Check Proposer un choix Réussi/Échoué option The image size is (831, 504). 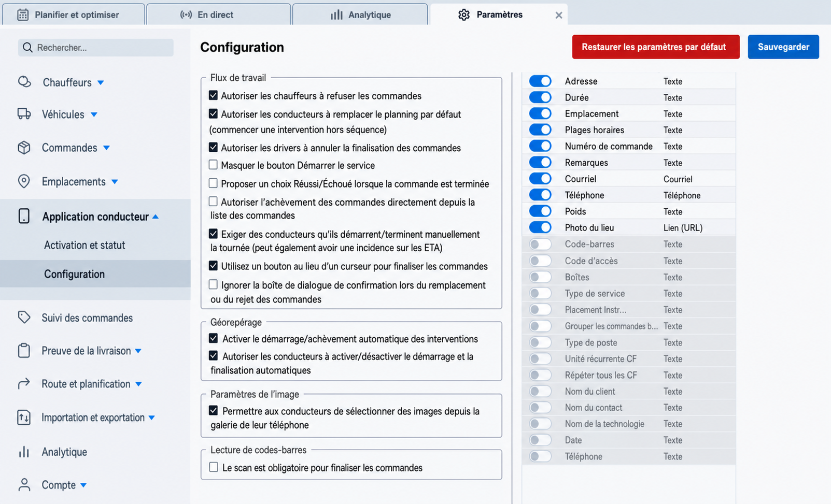[213, 183]
